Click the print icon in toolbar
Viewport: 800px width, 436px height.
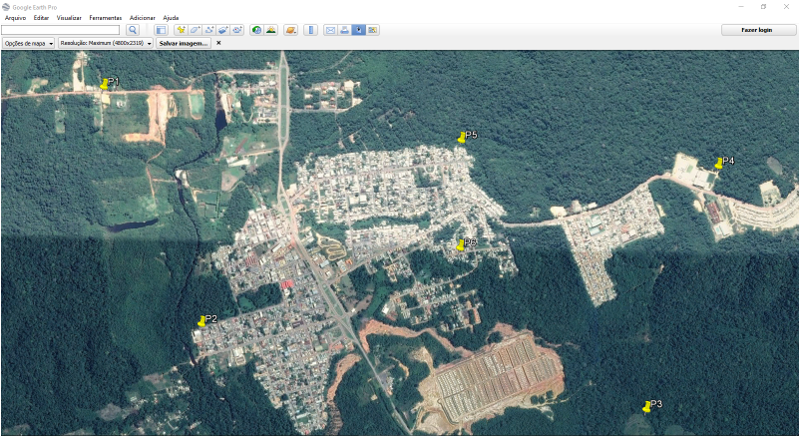[344, 30]
